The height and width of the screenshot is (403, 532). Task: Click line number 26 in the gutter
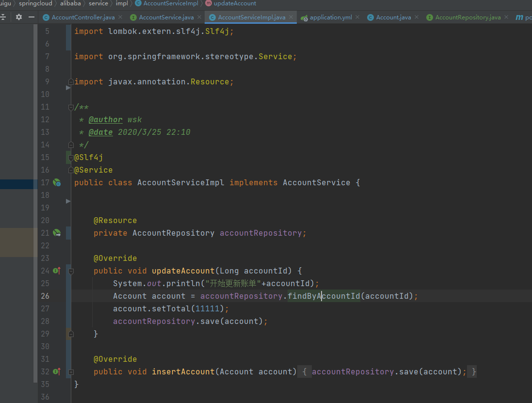(45, 296)
